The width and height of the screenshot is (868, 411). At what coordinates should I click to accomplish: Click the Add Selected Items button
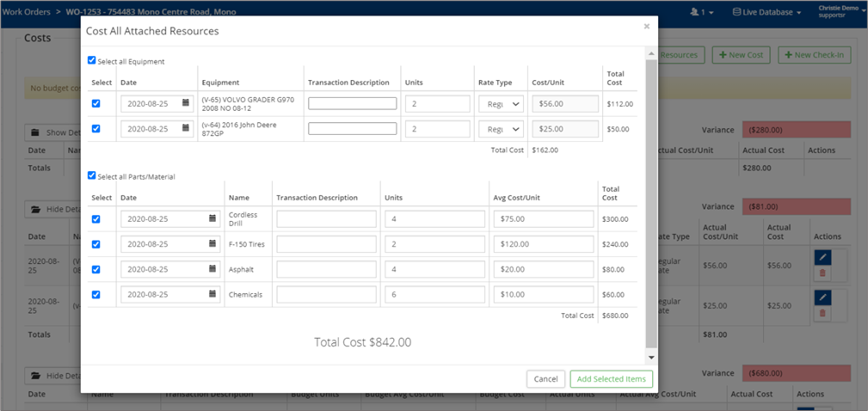click(611, 379)
